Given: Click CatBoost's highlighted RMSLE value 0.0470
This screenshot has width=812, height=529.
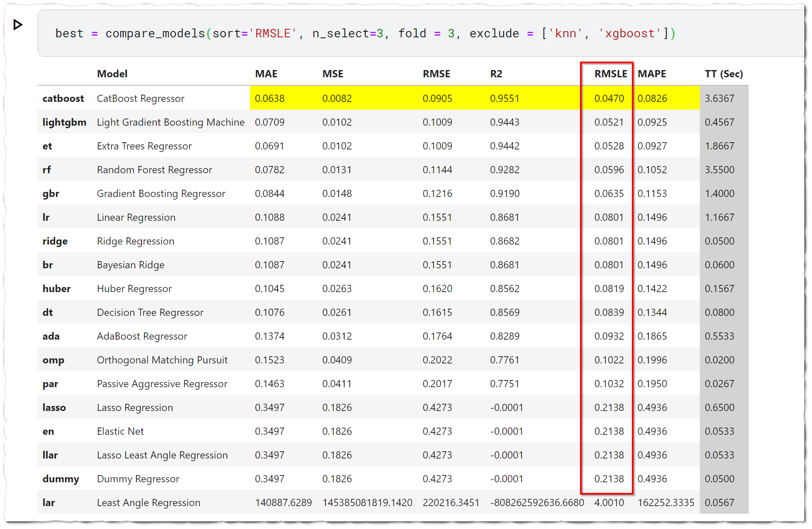Looking at the screenshot, I should tap(610, 98).
